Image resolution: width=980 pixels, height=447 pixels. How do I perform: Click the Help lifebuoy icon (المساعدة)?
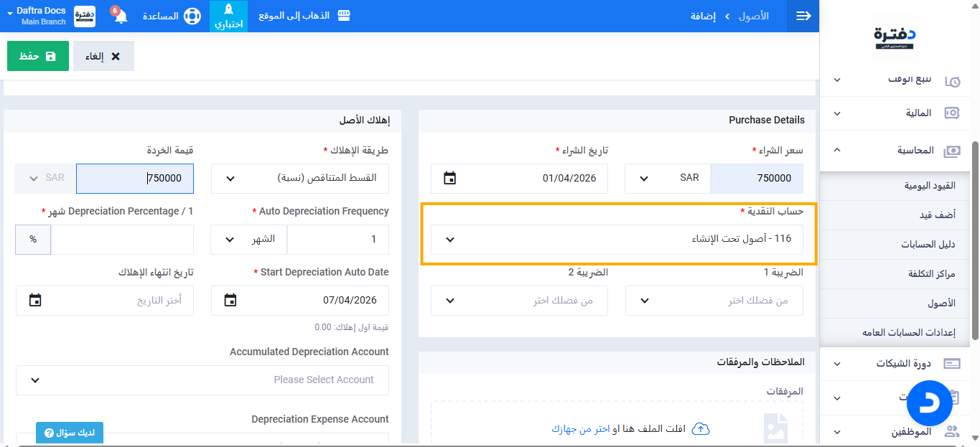[192, 16]
